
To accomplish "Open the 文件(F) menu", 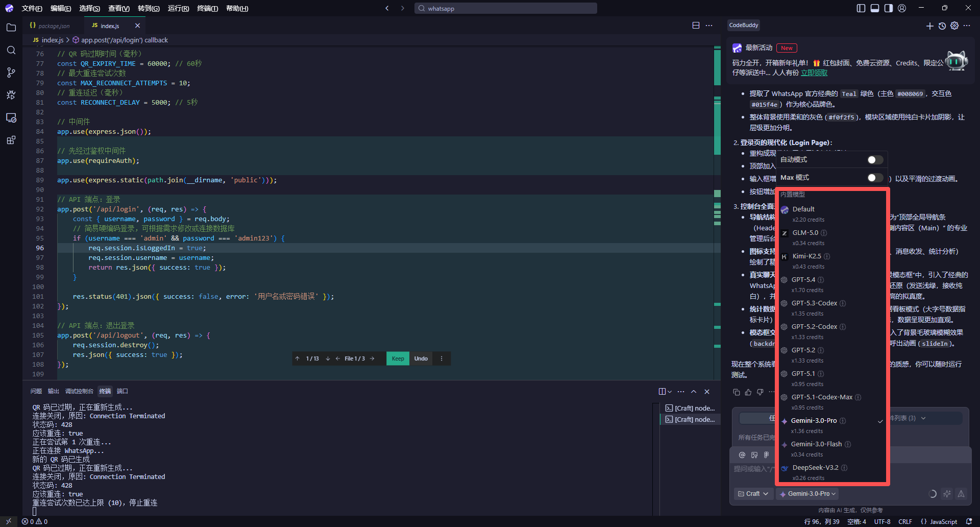I will pos(32,8).
